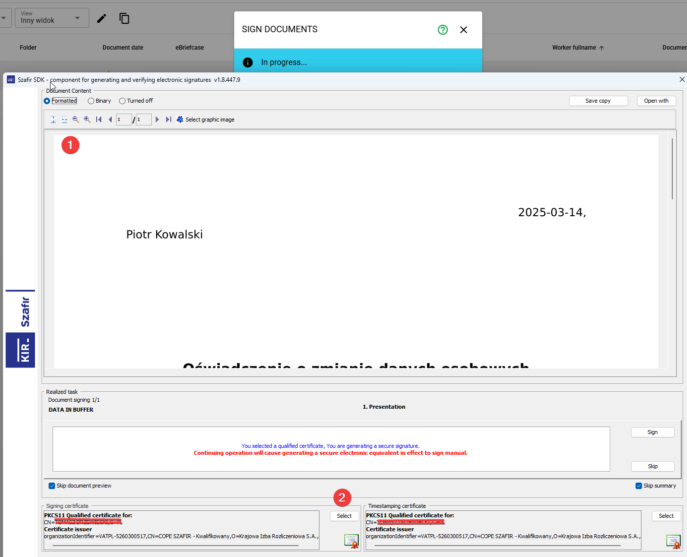Go to next page arrow
The image size is (687, 557).
pos(157,120)
